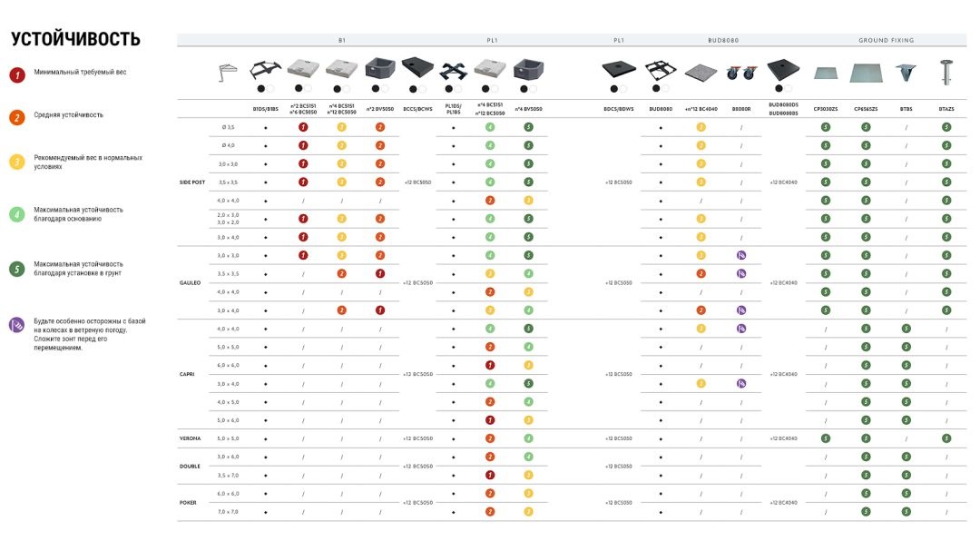Choose black color option under BUD8080DS base
The image size is (980, 551).
[779, 89]
